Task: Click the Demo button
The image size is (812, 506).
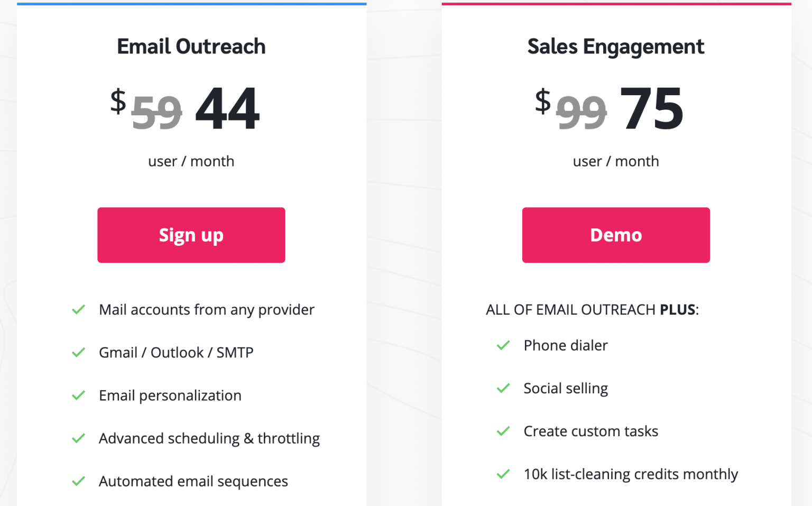Action: point(615,235)
